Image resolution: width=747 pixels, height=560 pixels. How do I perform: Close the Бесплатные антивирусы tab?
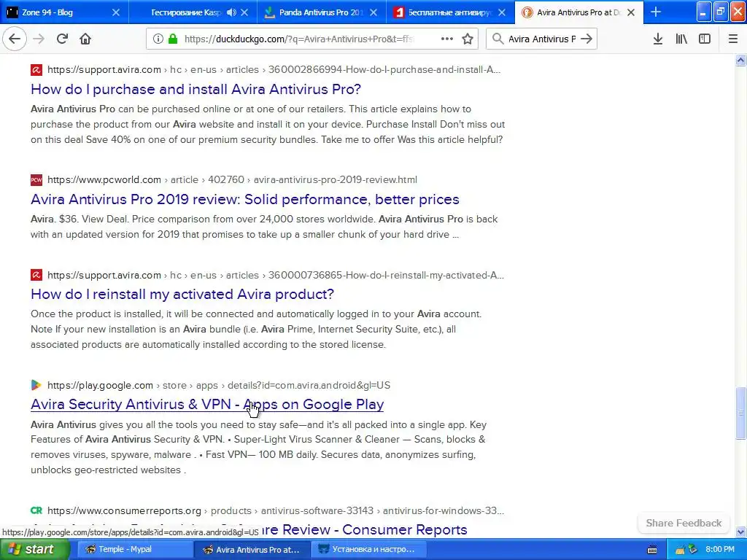pyautogui.click(x=502, y=12)
